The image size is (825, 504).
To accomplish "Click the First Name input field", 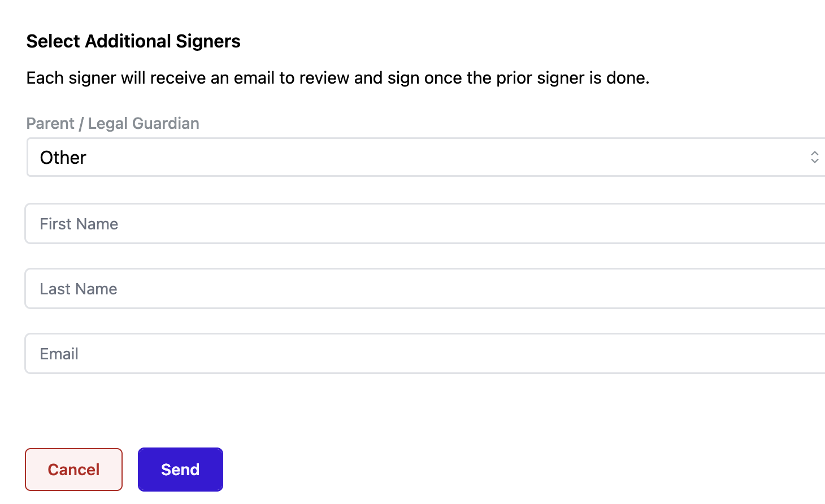I will tap(424, 224).
